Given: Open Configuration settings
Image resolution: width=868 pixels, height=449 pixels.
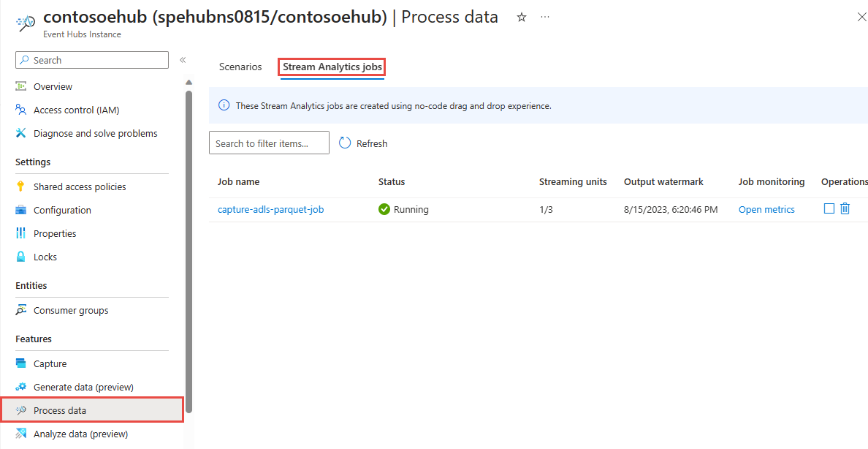Looking at the screenshot, I should click(x=62, y=210).
